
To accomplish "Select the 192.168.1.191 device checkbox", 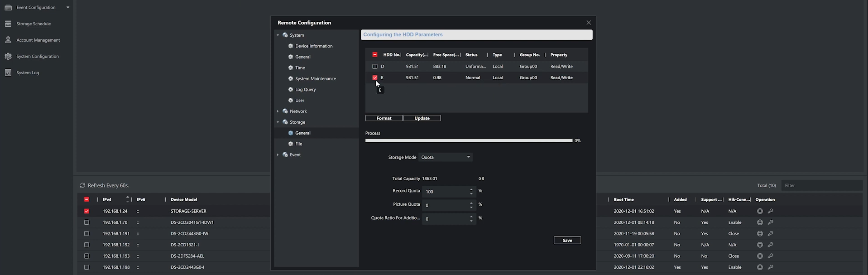I will [86, 234].
